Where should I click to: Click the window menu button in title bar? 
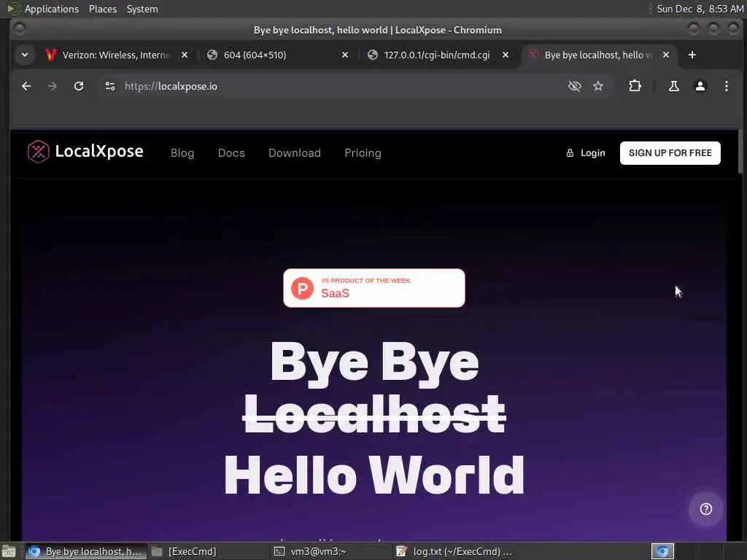click(x=20, y=29)
